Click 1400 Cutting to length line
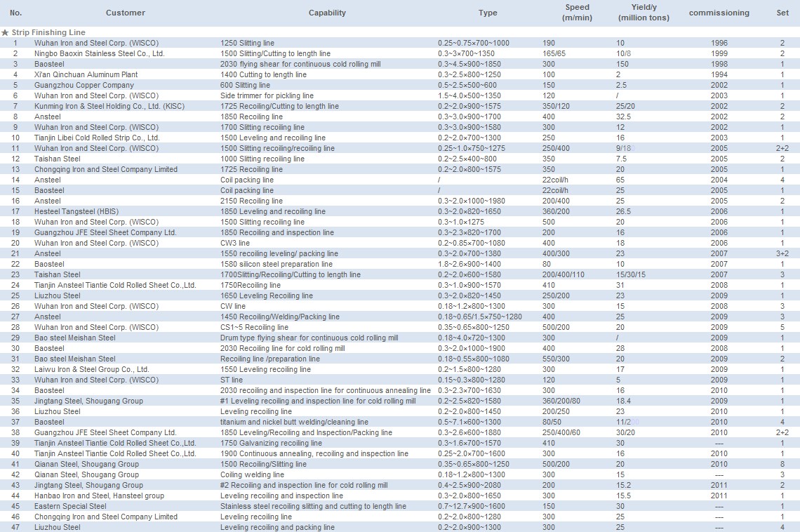This screenshot has height=532, width=800. click(263, 74)
